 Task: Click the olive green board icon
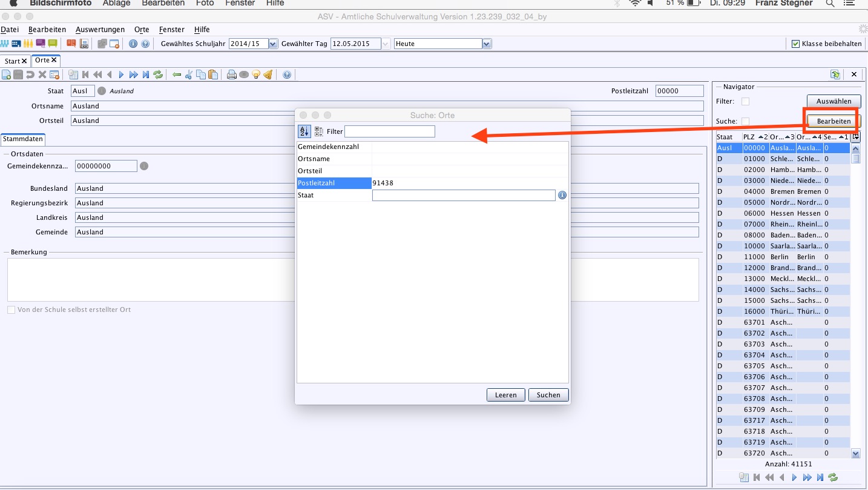pyautogui.click(x=53, y=44)
